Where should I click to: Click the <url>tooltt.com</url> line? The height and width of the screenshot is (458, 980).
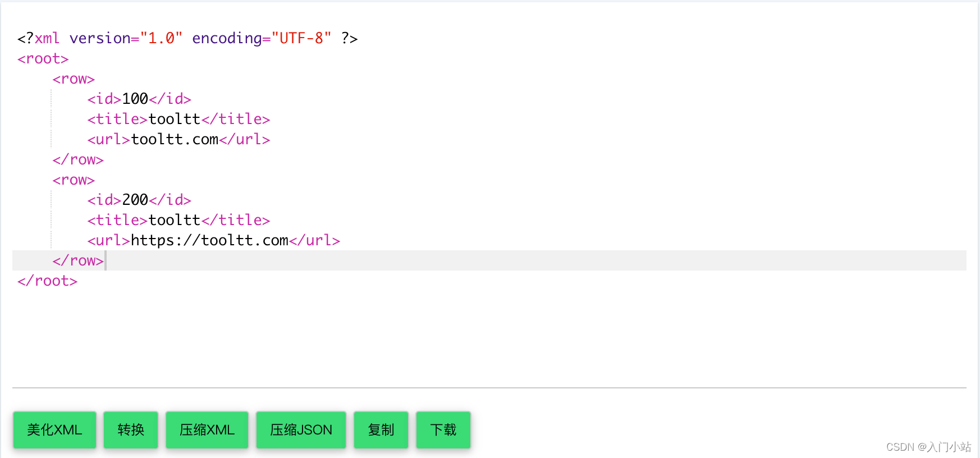click(178, 139)
